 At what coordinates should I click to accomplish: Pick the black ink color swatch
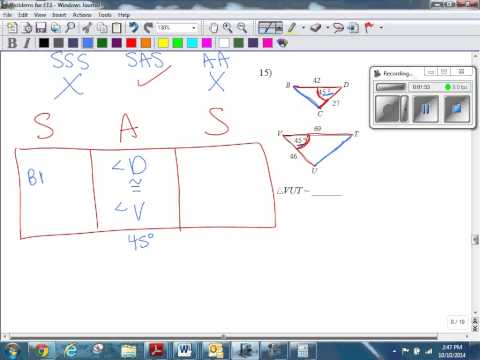(44, 43)
